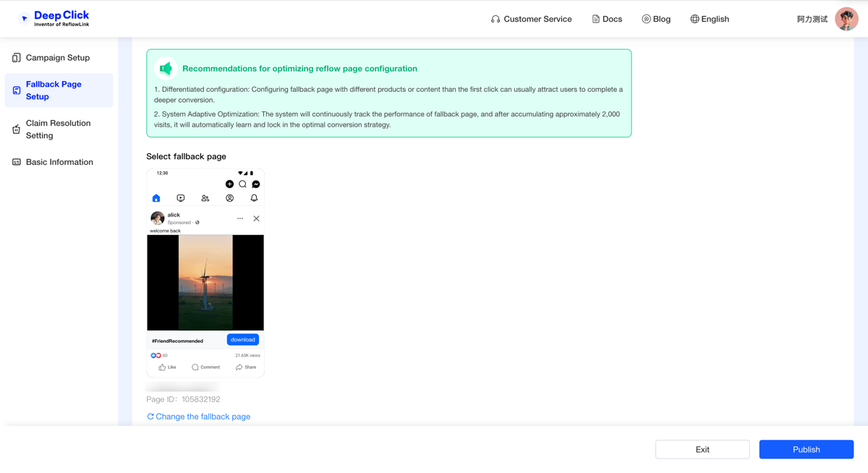
Task: Tap the search icon in phone preview
Action: pyautogui.click(x=242, y=184)
